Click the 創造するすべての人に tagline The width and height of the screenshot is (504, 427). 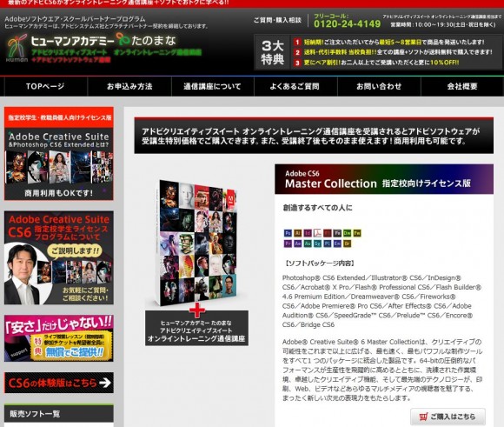click(317, 208)
